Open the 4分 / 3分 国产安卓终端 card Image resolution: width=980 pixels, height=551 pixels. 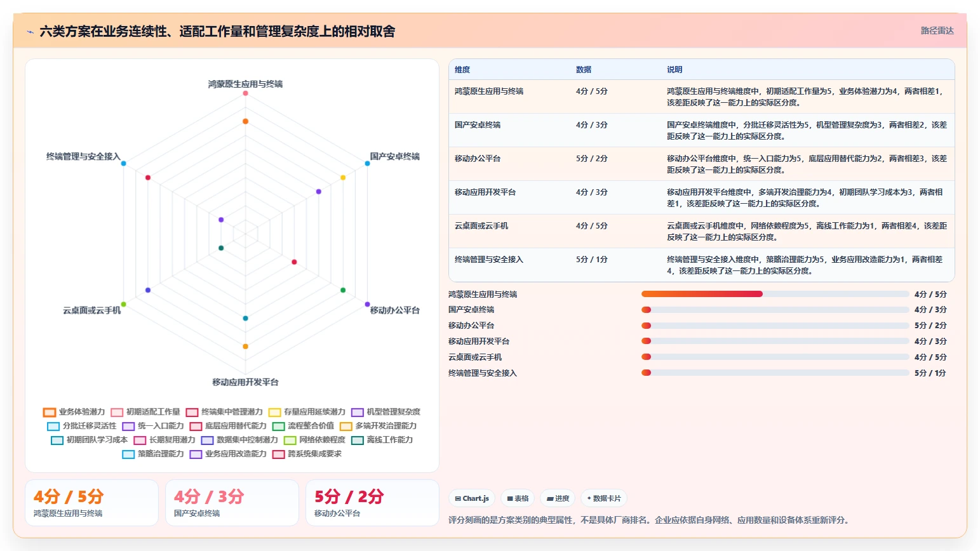(232, 503)
